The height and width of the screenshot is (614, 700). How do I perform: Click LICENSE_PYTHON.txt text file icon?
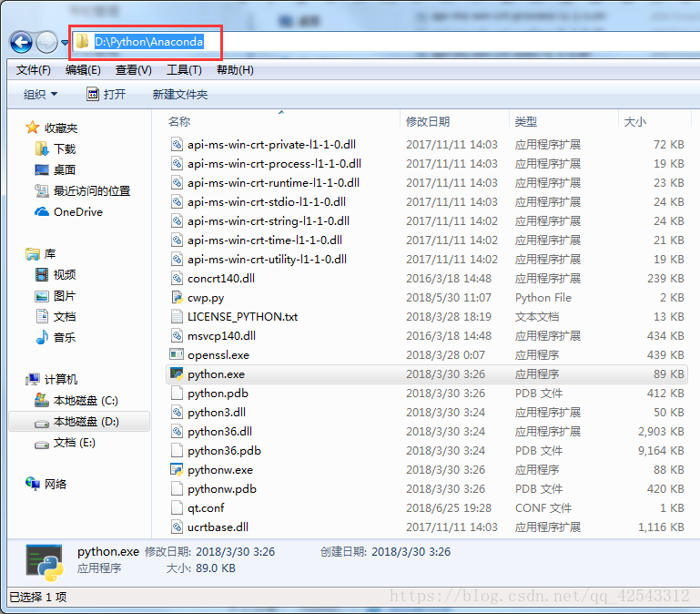pyautogui.click(x=177, y=316)
